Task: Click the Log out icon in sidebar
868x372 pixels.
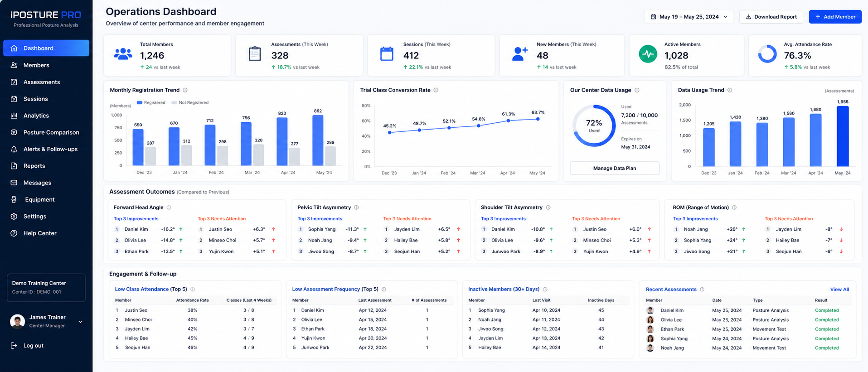Action: pos(14,346)
